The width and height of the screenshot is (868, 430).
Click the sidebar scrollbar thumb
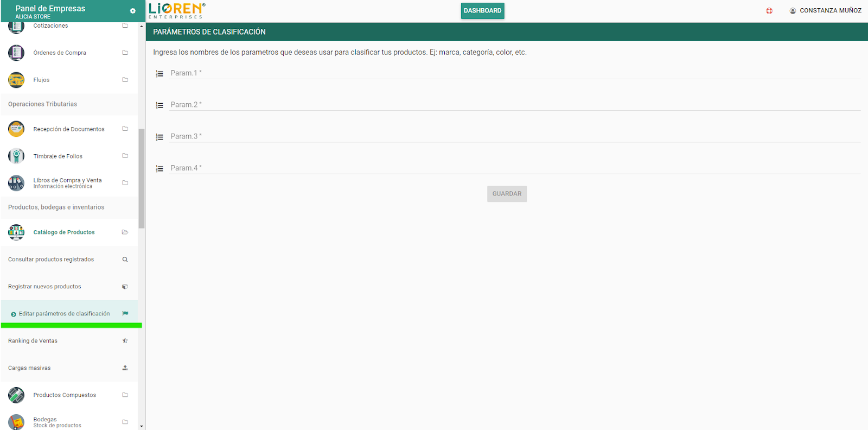pos(142,179)
